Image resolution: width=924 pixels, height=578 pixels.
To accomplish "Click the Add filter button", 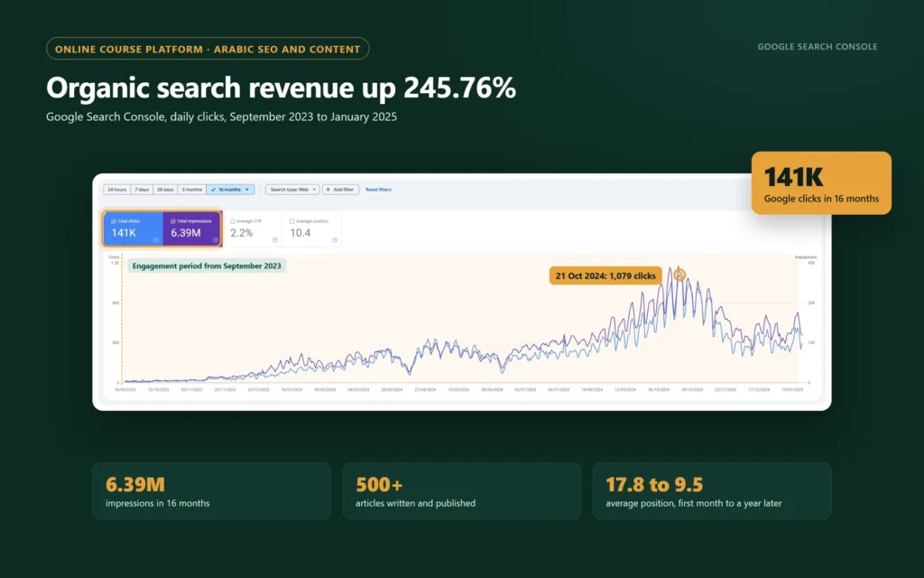I will coord(340,190).
